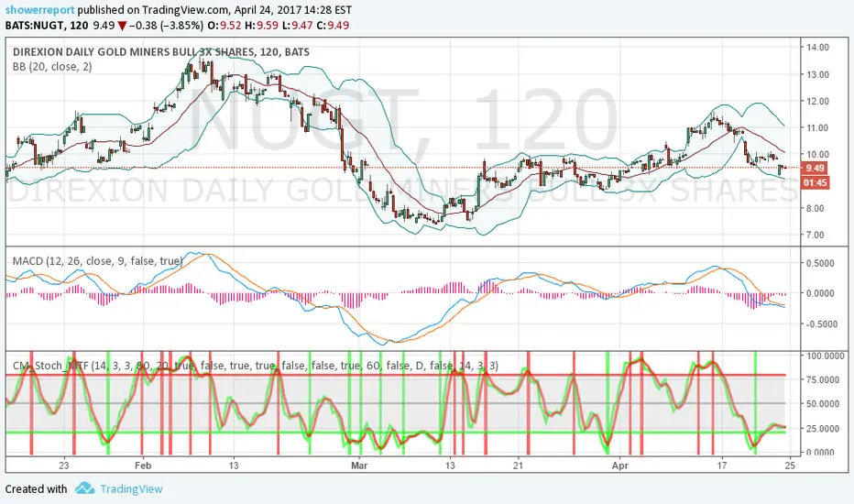
Task: Open the TradingView text link
Action: click(x=131, y=488)
